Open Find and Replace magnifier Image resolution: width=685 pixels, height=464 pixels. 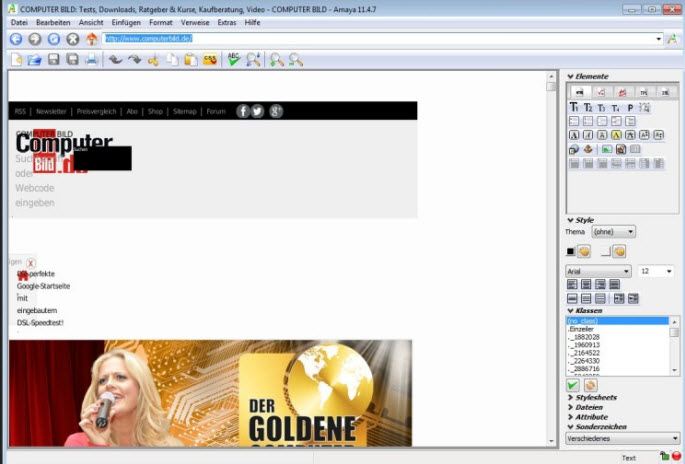(x=253, y=59)
